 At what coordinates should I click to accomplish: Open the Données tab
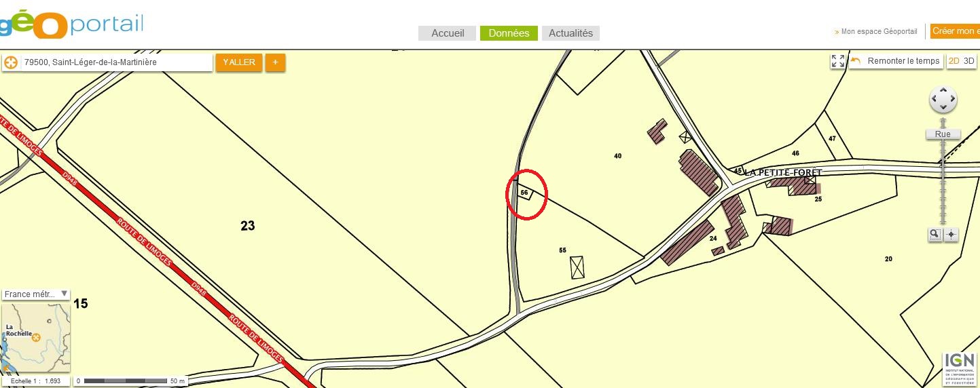click(x=509, y=33)
